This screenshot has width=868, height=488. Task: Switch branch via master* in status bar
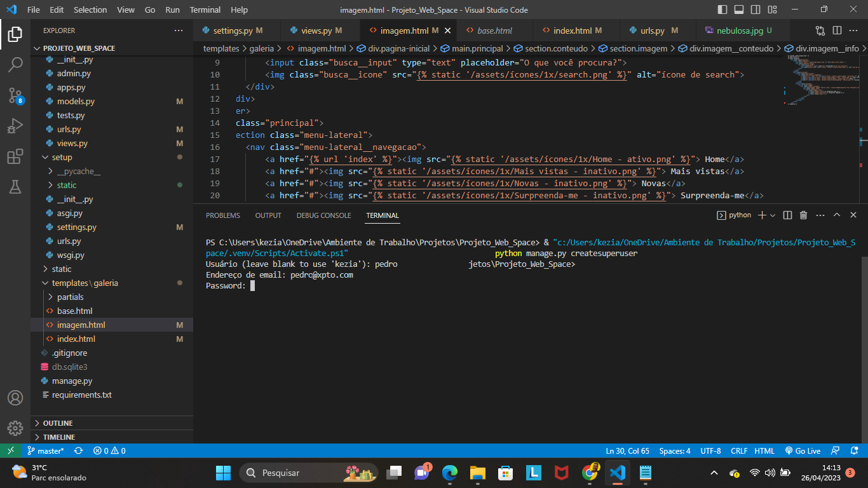(46, 451)
